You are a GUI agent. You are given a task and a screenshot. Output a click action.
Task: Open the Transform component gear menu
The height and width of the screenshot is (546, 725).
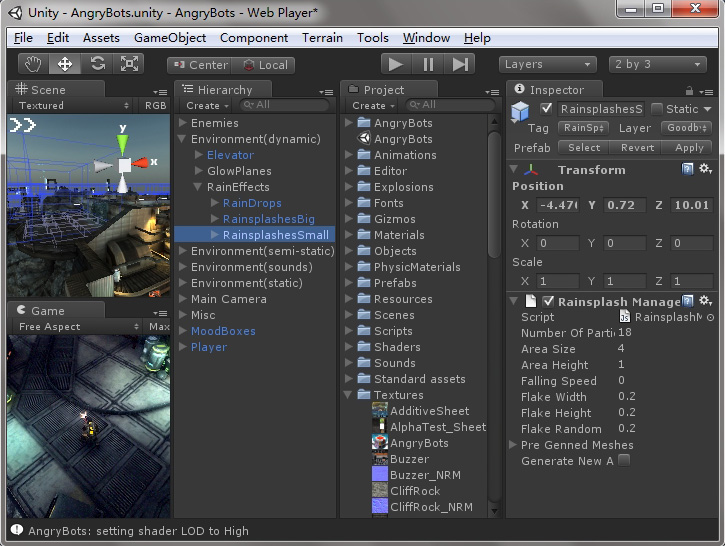point(705,169)
